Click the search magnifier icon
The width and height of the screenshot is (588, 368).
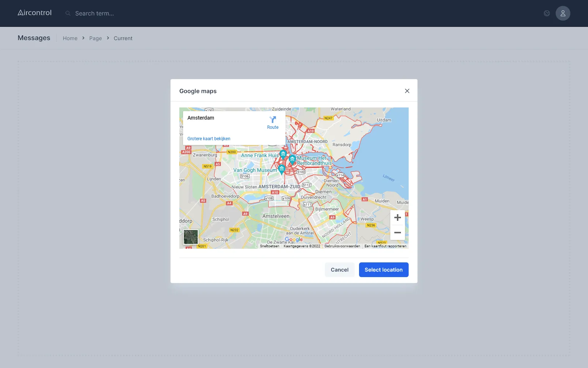coord(68,13)
